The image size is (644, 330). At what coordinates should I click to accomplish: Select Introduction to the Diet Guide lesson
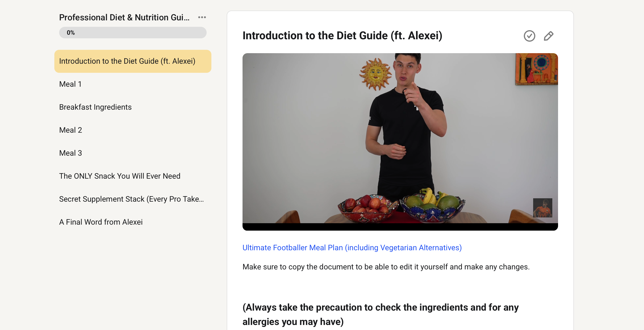tap(133, 61)
